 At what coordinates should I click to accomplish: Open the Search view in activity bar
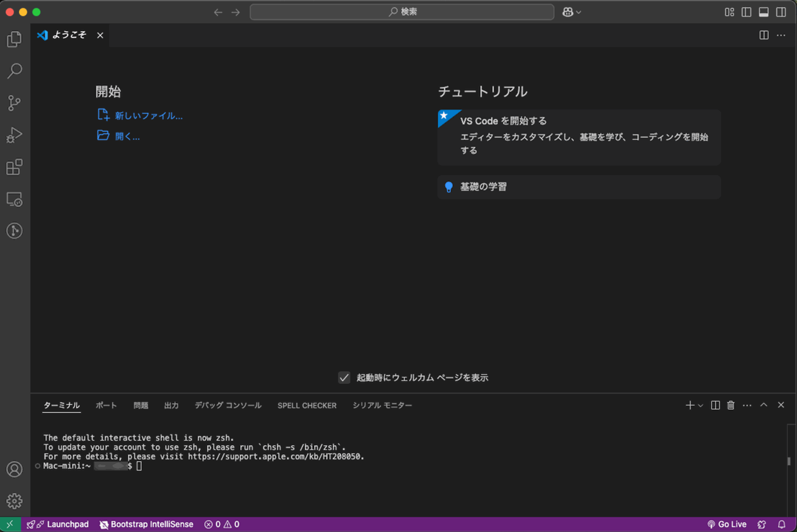point(14,71)
